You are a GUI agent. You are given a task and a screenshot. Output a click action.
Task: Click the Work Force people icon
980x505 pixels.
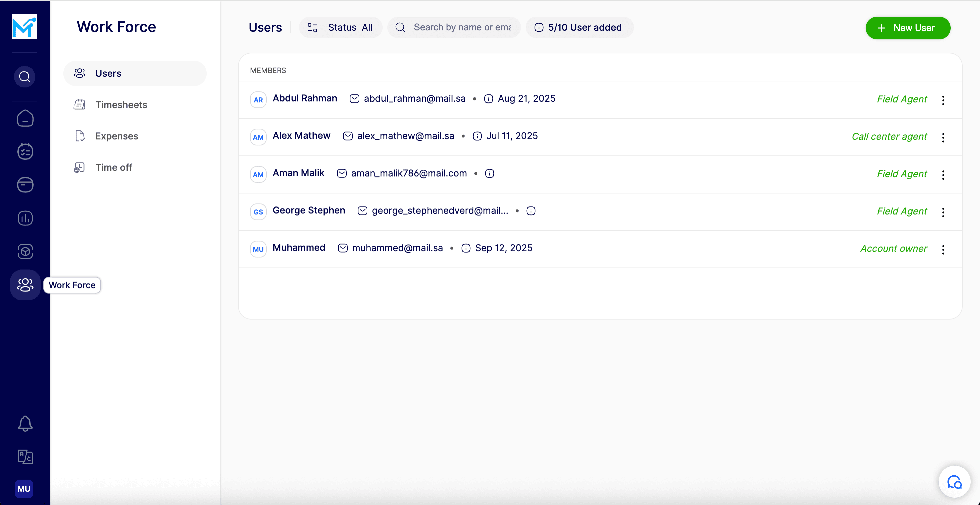click(25, 285)
